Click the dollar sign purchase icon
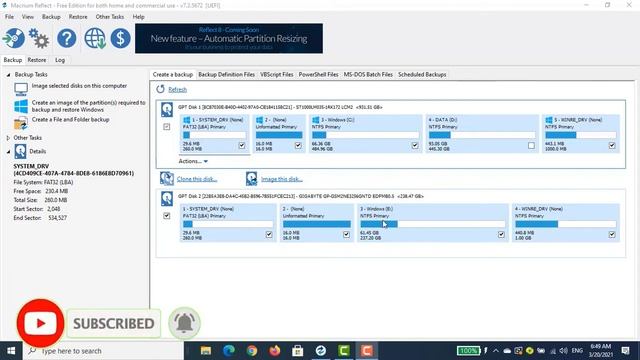 pyautogui.click(x=120, y=38)
